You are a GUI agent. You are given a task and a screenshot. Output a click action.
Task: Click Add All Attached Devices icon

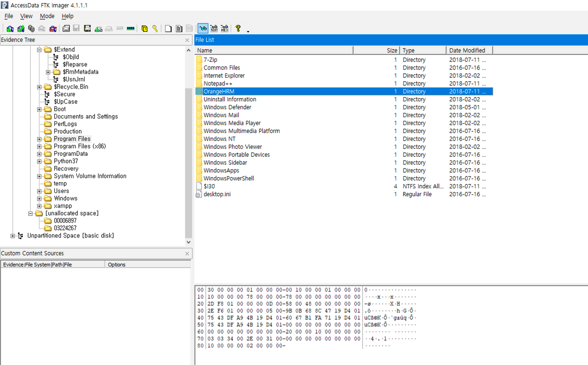point(21,29)
